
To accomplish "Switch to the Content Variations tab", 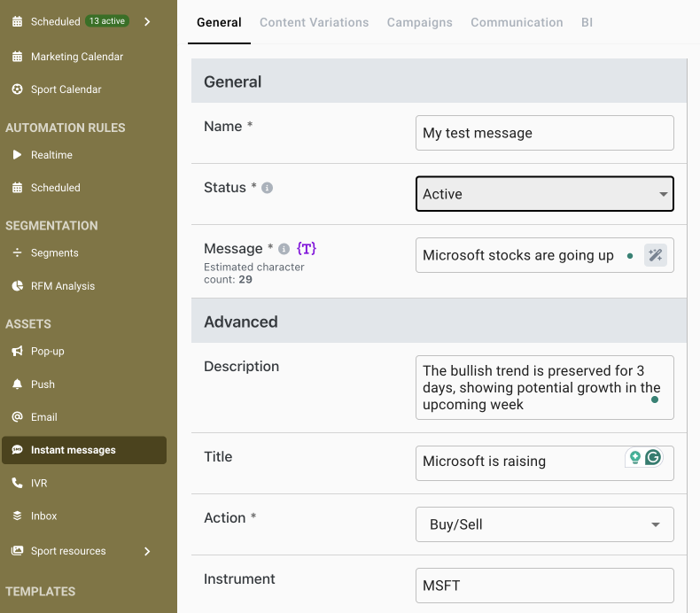I will [x=314, y=22].
